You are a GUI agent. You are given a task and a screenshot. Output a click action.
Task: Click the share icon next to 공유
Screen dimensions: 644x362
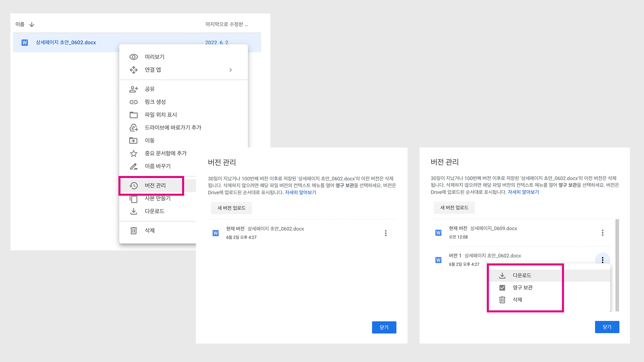[134, 89]
